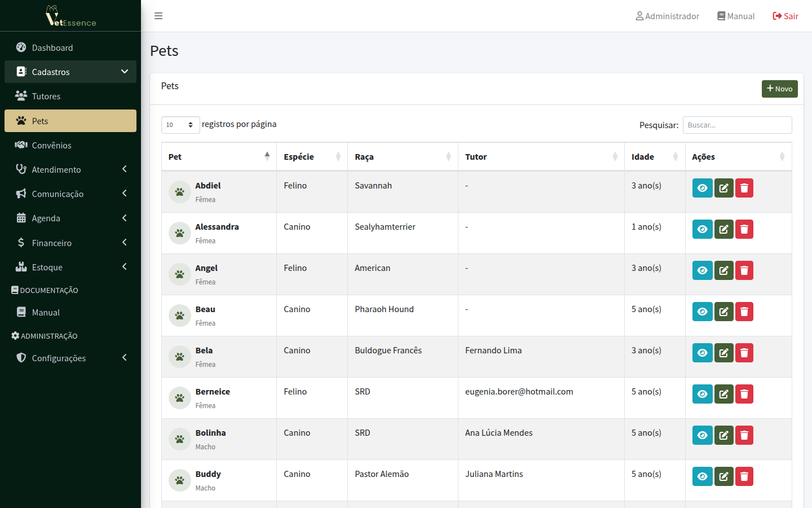The height and width of the screenshot is (508, 812).
Task: Log out using Sair
Action: tap(785, 16)
